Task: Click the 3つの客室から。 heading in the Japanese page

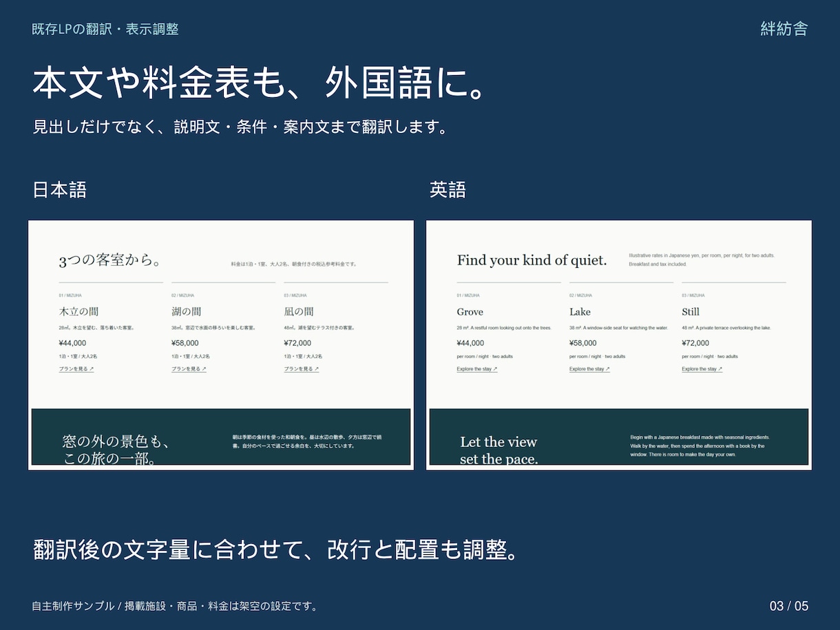Action: pyautogui.click(x=110, y=260)
